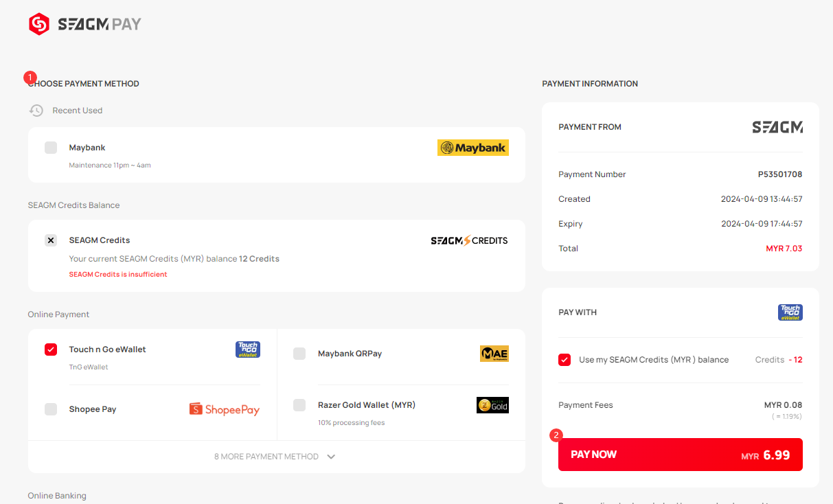This screenshot has width=833, height=504.
Task: Click the 'SEAGM Credits is insufficient' warning
Action: click(118, 275)
